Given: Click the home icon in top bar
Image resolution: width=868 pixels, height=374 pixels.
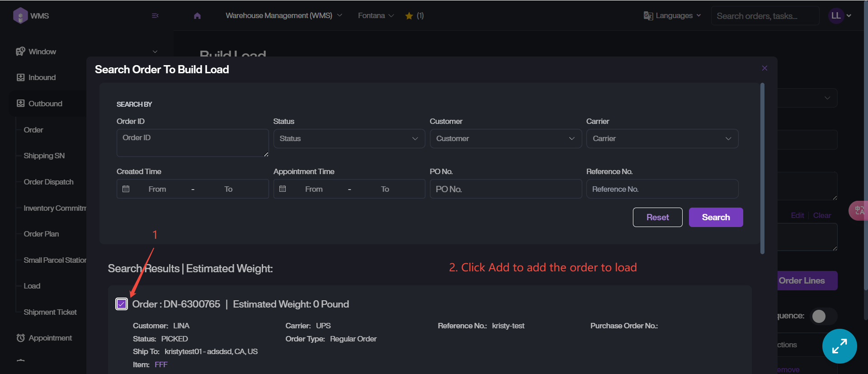Looking at the screenshot, I should [197, 16].
